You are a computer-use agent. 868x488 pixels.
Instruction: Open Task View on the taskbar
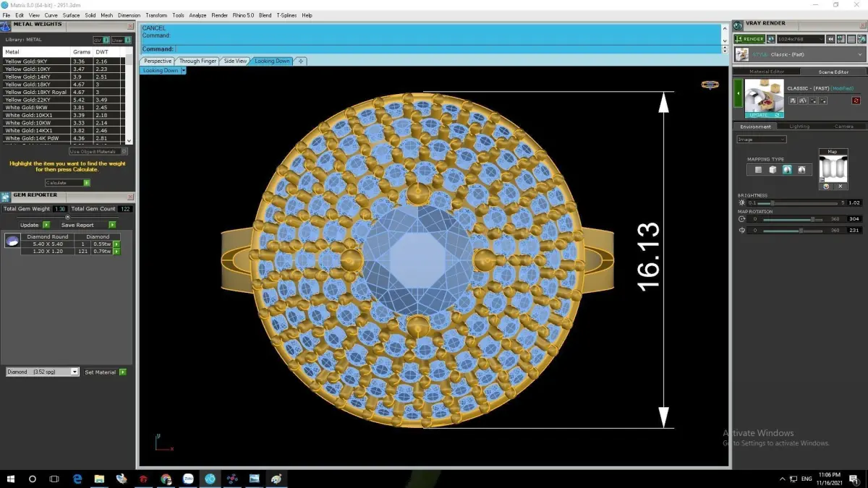[54, 479]
